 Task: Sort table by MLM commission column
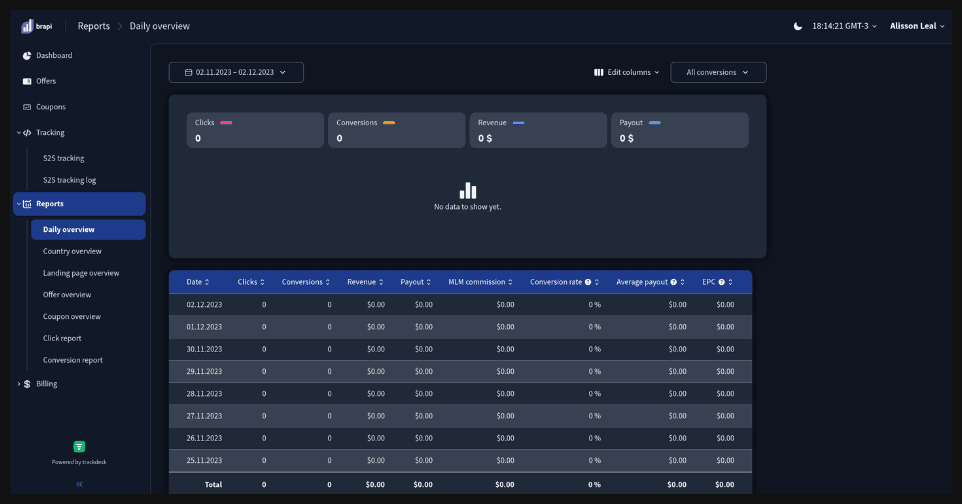(x=480, y=282)
